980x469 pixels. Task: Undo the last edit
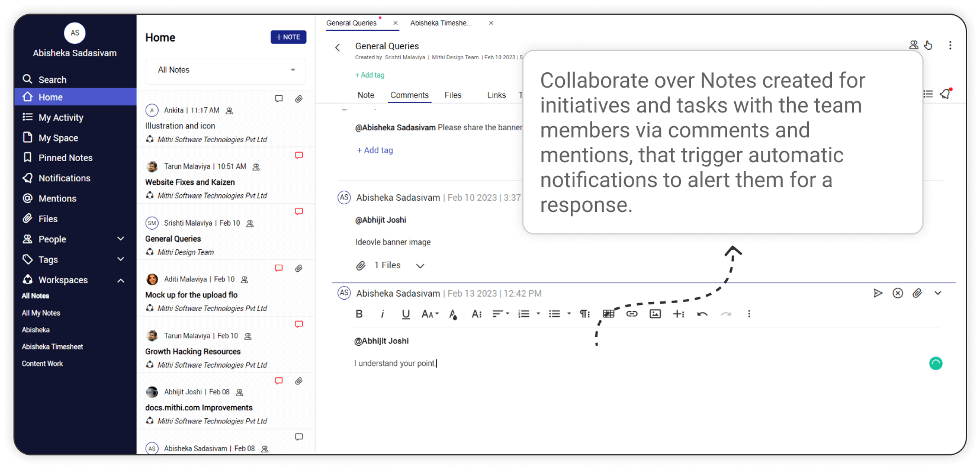tap(702, 314)
